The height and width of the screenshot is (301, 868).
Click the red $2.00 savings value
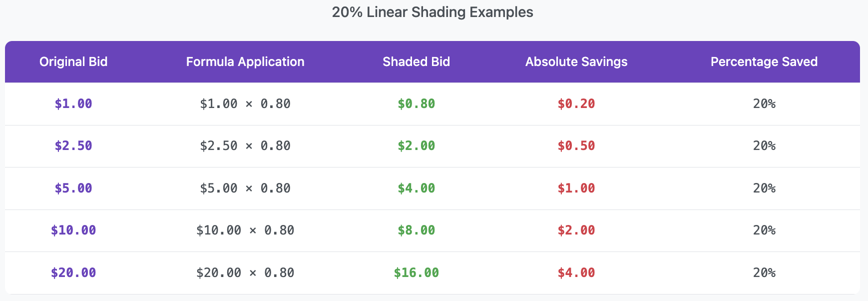coord(576,230)
